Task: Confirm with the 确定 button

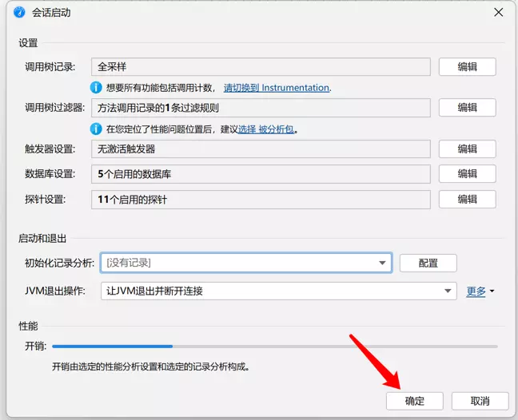Action: [414, 401]
